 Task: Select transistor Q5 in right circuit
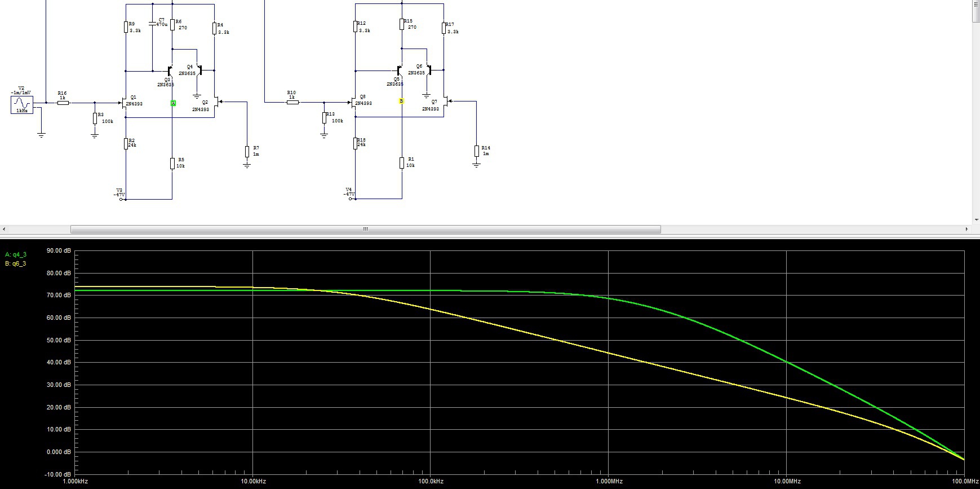click(398, 71)
